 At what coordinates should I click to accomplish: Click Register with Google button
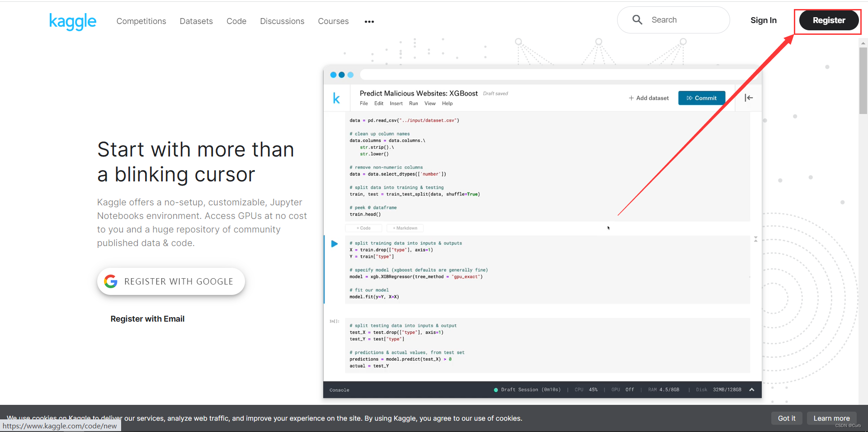point(171,281)
